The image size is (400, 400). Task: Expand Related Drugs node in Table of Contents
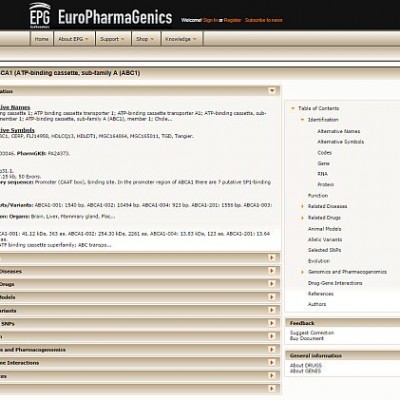coord(303,218)
